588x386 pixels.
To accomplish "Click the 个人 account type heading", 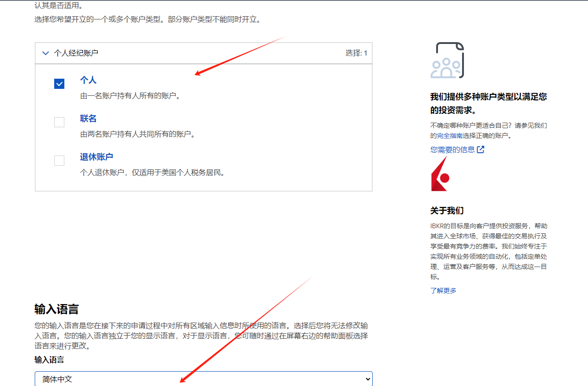I will [88, 80].
